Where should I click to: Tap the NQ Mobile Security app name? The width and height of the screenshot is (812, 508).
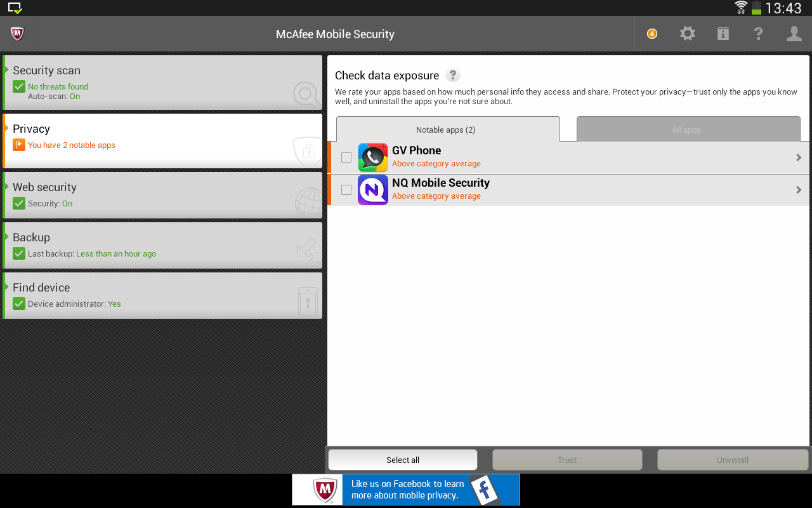(x=441, y=183)
